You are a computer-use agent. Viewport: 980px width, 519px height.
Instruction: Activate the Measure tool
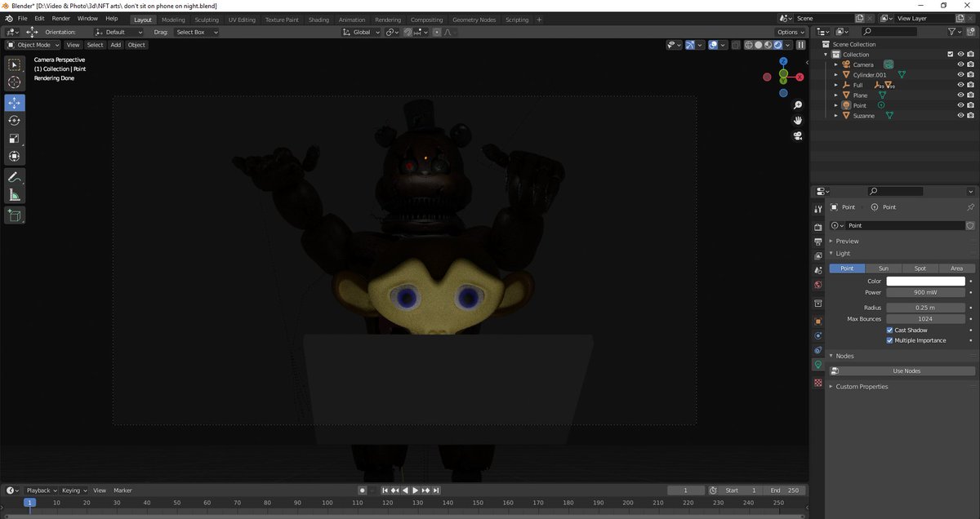click(14, 194)
